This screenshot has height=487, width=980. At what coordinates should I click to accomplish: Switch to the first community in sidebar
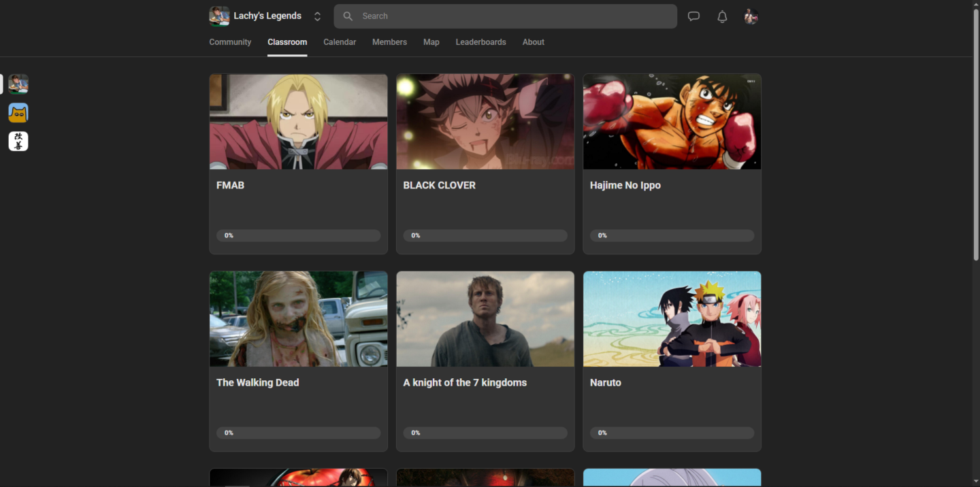[x=18, y=84]
